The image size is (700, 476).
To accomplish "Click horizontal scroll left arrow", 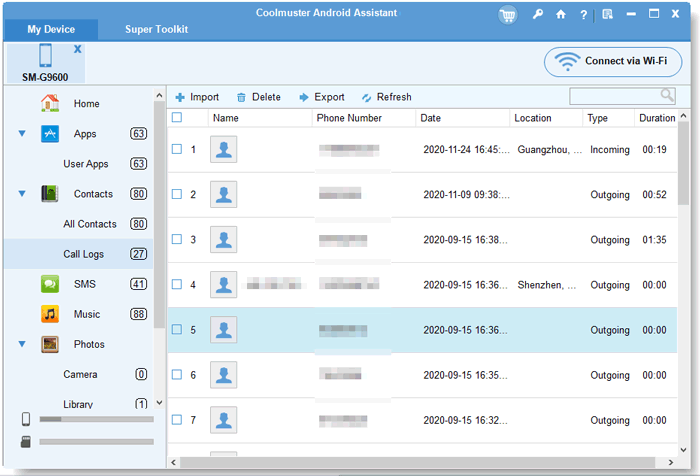I will 173,463.
